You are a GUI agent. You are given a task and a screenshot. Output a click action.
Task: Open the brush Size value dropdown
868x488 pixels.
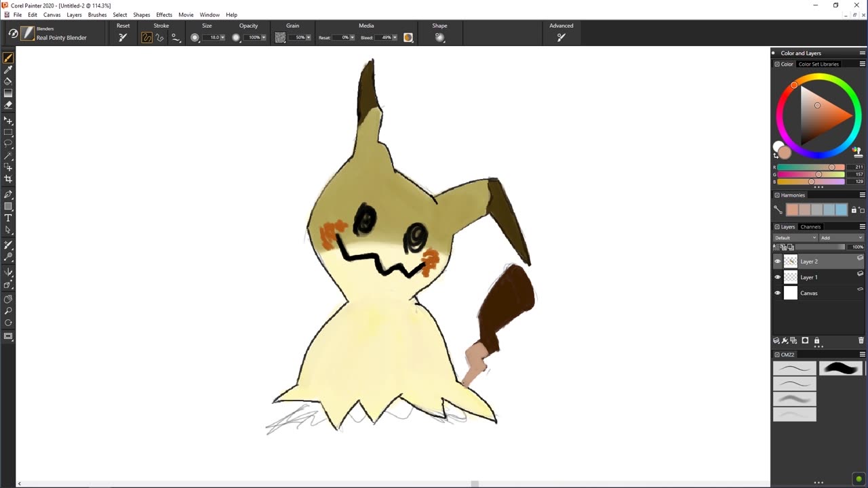point(222,37)
